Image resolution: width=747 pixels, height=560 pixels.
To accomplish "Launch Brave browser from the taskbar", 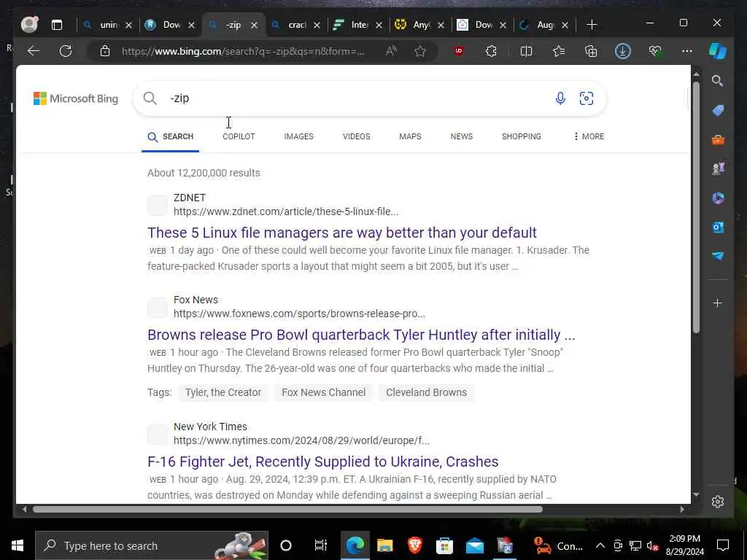I will [x=414, y=545].
